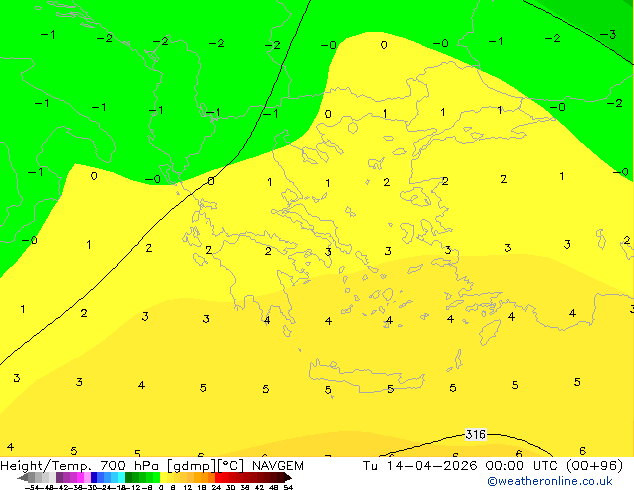634x490 pixels.
Task: Click the only -3 temperature value on the map
Action: [608, 34]
